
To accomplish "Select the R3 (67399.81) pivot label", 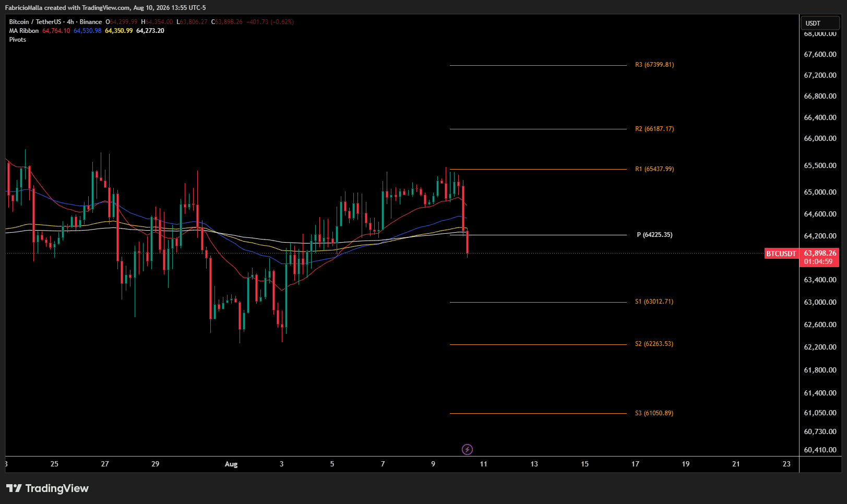I will click(x=654, y=65).
